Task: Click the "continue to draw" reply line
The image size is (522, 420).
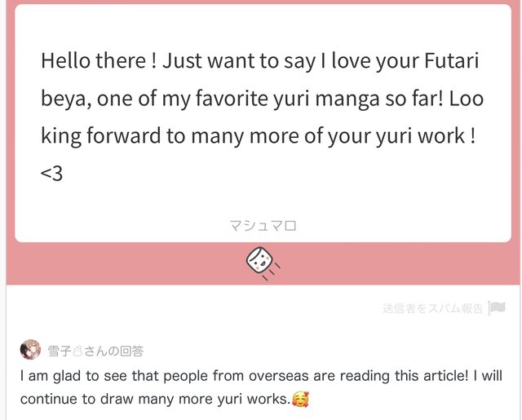Action: 165,399
